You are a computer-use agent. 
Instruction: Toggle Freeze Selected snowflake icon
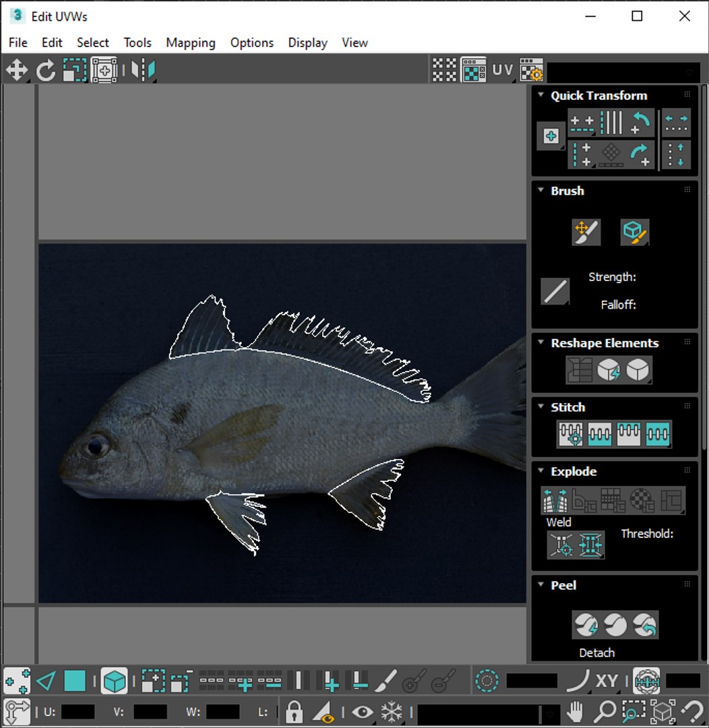click(x=392, y=711)
